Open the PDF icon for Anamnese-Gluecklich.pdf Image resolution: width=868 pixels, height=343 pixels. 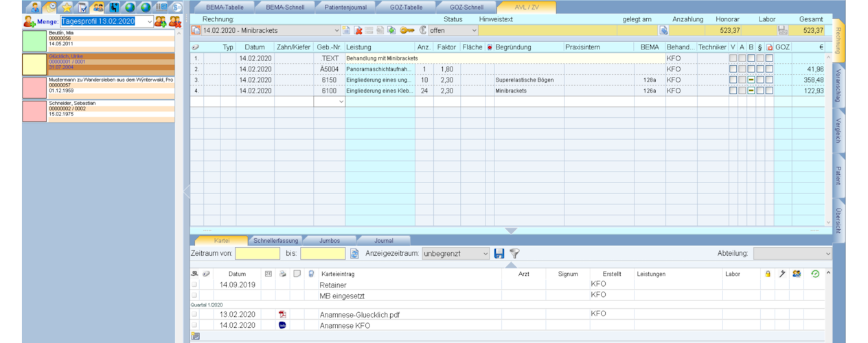282,315
